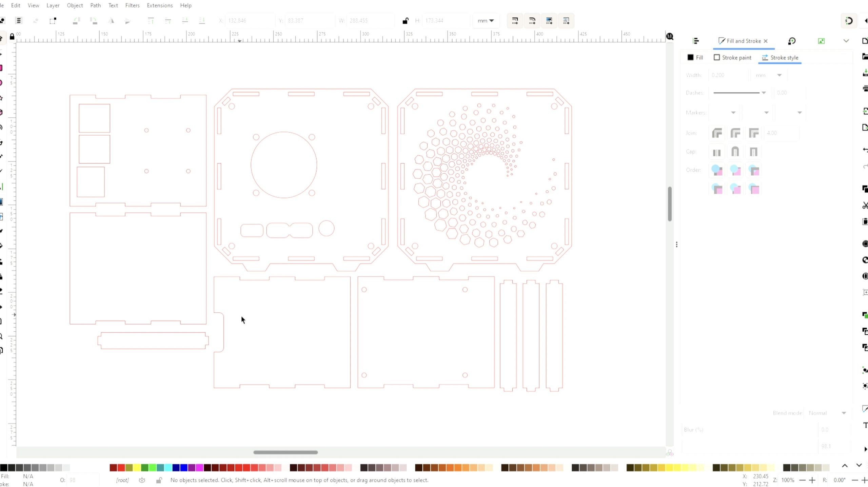Toggle scaling stroke width with objects
868x487 pixels.
(x=515, y=21)
